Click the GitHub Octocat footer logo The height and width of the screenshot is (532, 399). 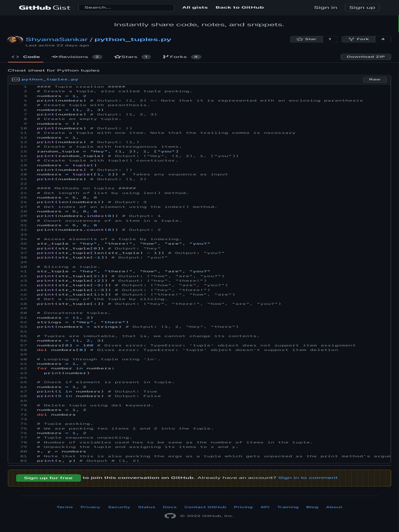pyautogui.click(x=170, y=516)
